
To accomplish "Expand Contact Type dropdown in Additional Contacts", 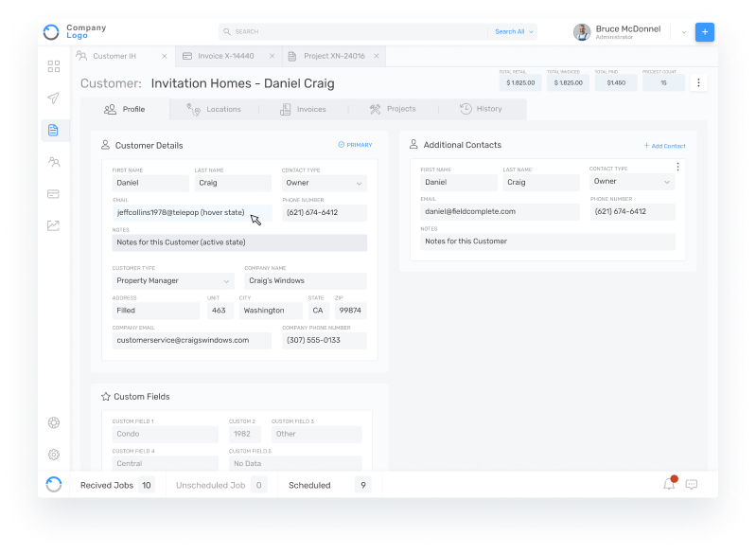I will [631, 182].
